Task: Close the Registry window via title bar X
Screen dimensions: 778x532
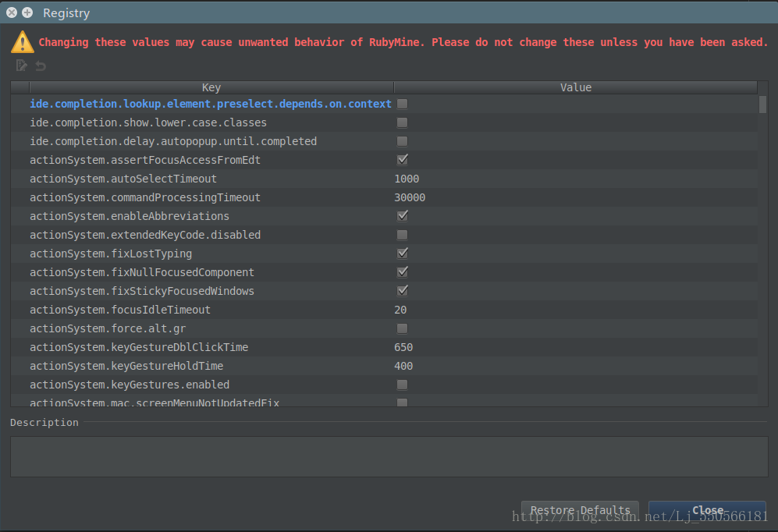Action: (x=12, y=12)
